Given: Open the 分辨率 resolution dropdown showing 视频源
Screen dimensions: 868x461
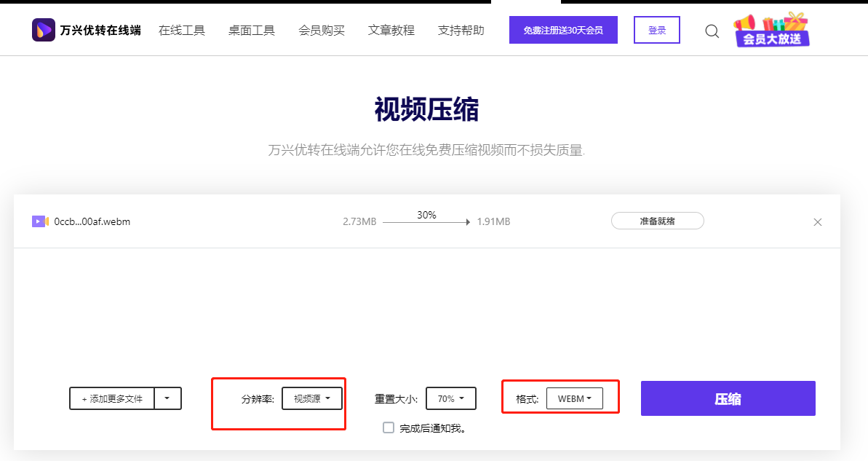Looking at the screenshot, I should [312, 398].
